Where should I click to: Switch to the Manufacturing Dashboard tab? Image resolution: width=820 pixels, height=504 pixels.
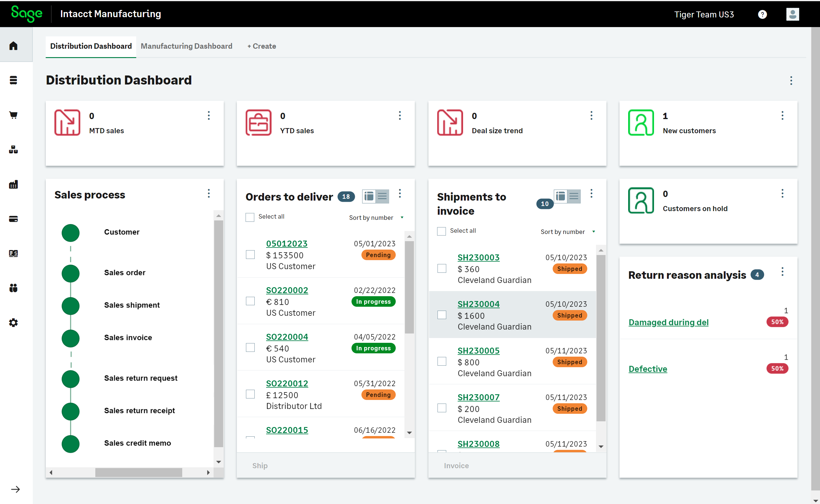pos(187,46)
